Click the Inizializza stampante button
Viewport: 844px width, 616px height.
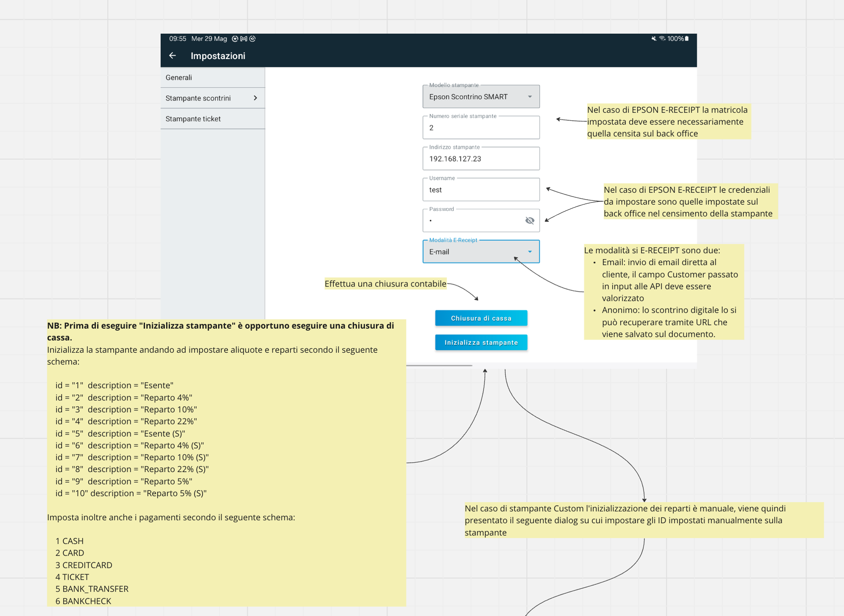(481, 343)
